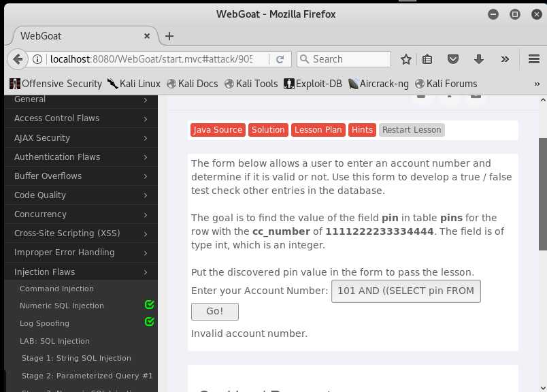Screen dimensions: 547x392
Task: Expand Access Control Flaws category
Action: pos(81,118)
